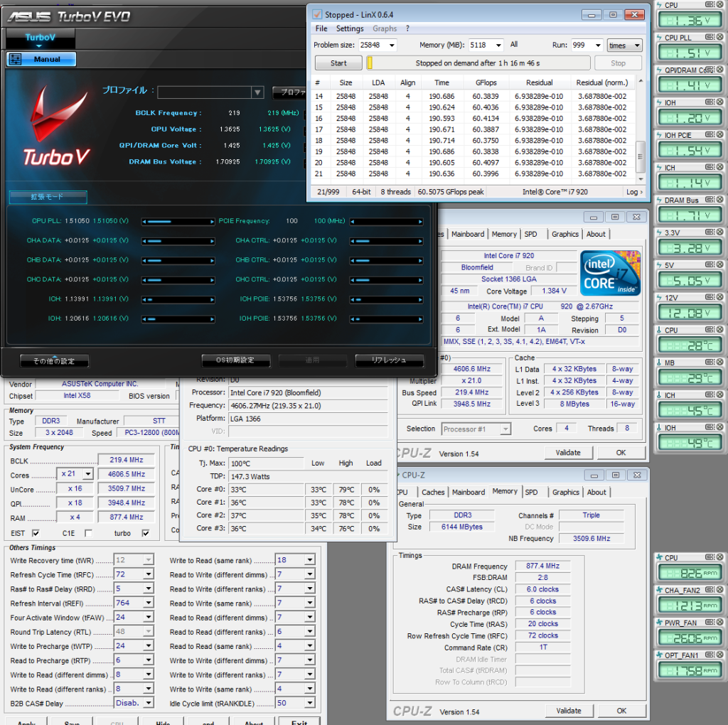Remove the IOH PCIE sensor with its X icon
Image resolution: width=728 pixels, height=725 pixels.
pyautogui.click(x=719, y=134)
